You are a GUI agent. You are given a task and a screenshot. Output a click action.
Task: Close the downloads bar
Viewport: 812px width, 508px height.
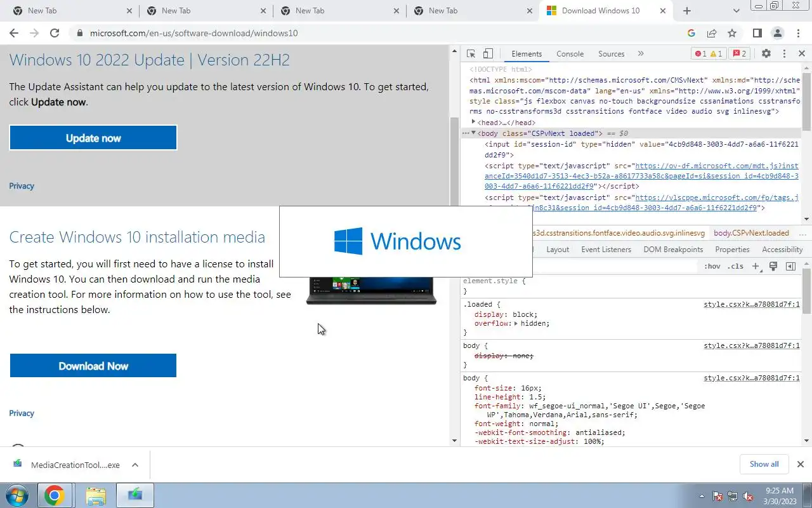[801, 464]
